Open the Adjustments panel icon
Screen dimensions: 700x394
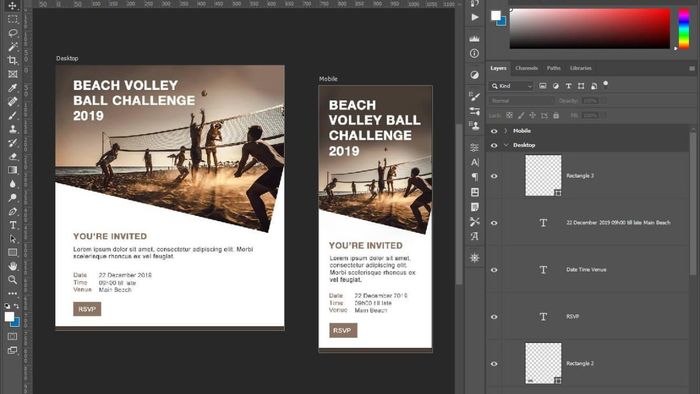[x=475, y=75]
